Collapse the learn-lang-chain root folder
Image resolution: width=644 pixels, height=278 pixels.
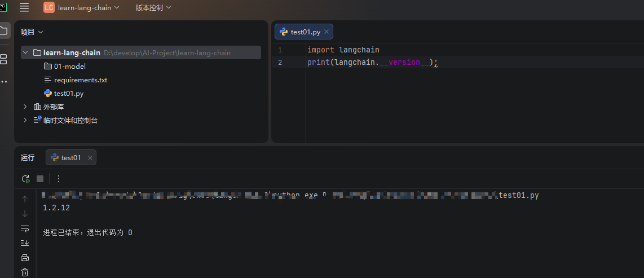point(25,52)
